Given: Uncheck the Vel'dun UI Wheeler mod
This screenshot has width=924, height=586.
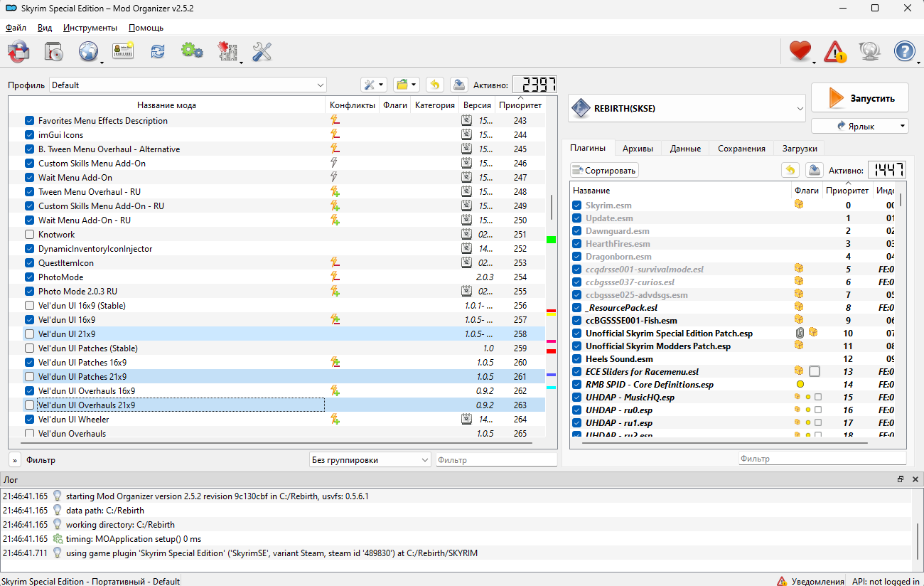Looking at the screenshot, I should 29,420.
